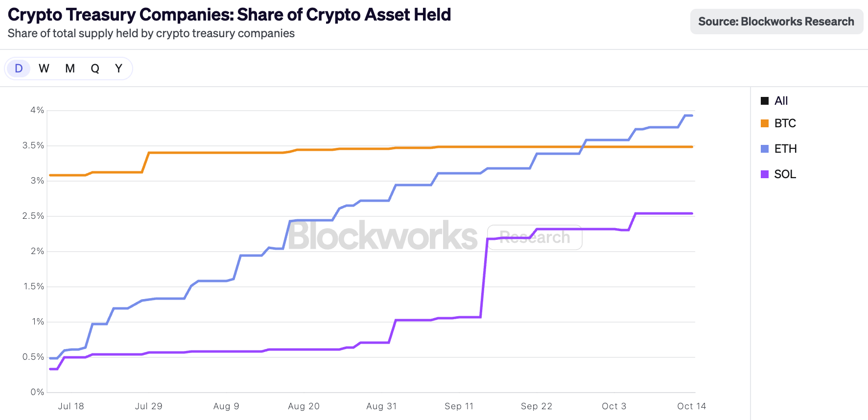Image resolution: width=868 pixels, height=420 pixels.
Task: Toggle the BTC series label
Action: 785,123
